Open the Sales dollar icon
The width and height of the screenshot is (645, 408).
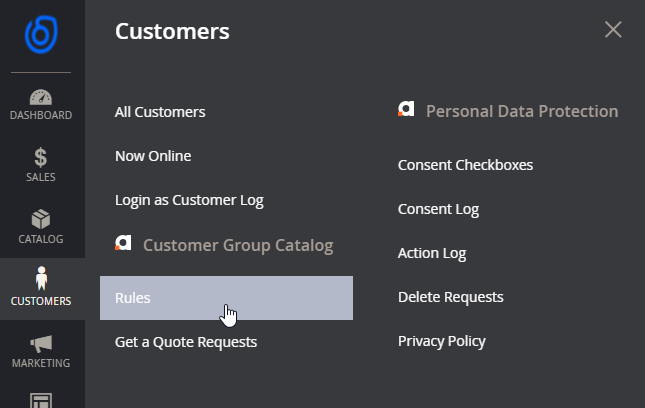pos(41,158)
